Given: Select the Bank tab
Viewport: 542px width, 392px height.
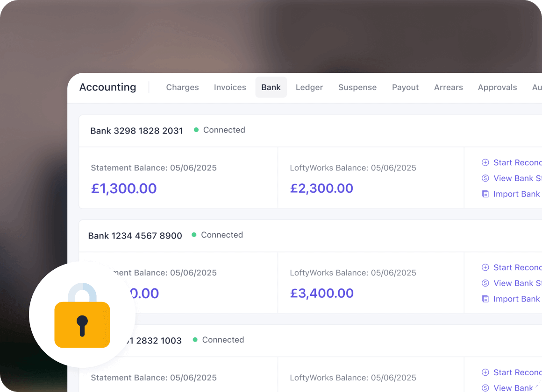Looking at the screenshot, I should tap(271, 87).
